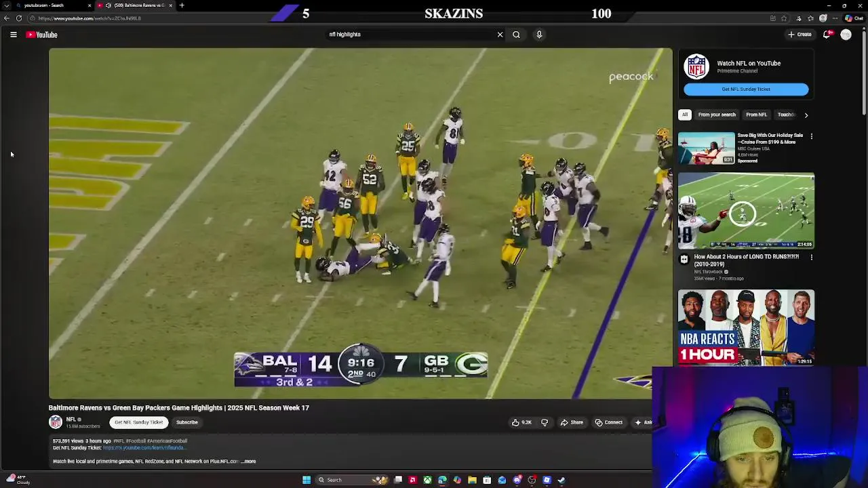Reload the browser page
Viewport: 868px width, 488px height.
point(19,18)
